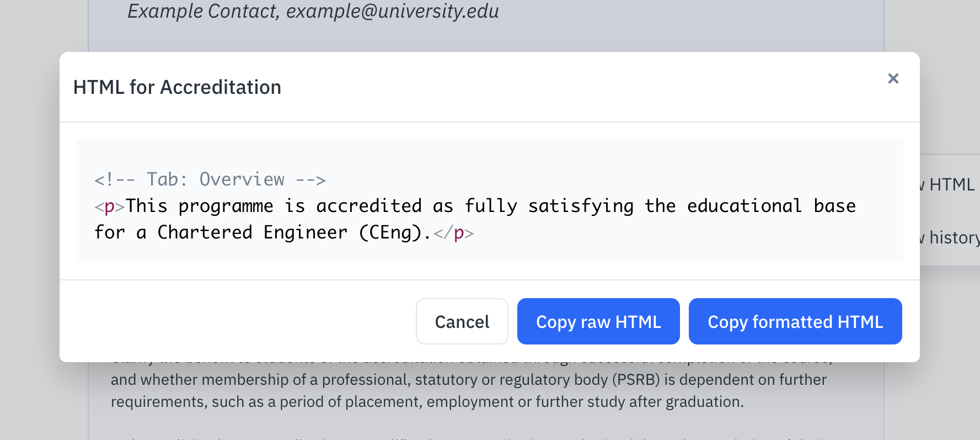Copy raw HTML to clipboard
Screen dimensions: 980x440
pyautogui.click(x=598, y=321)
